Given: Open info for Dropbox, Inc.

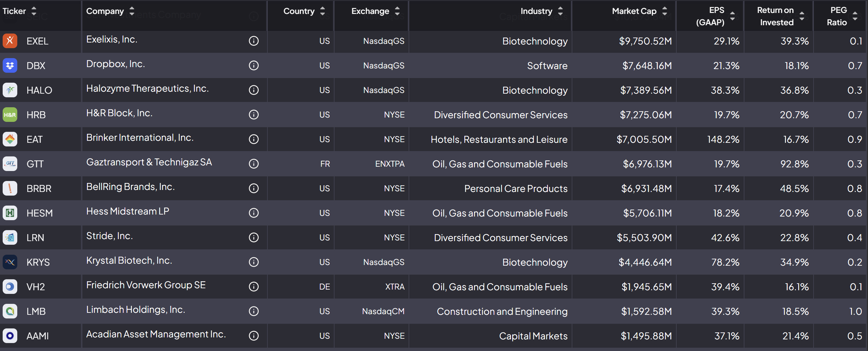Looking at the screenshot, I should (x=254, y=65).
